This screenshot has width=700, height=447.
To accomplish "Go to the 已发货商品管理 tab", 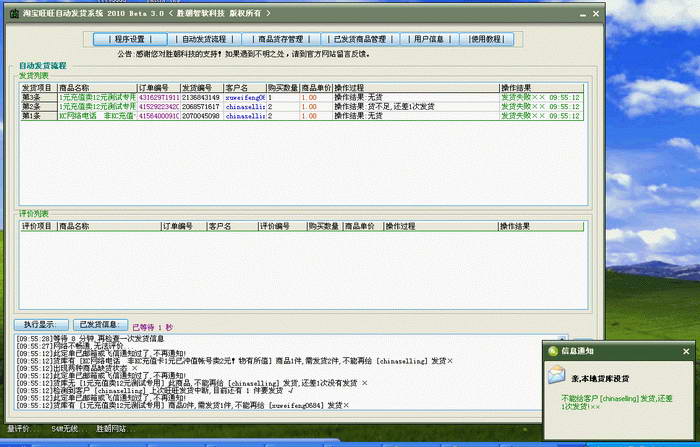I will click(360, 39).
